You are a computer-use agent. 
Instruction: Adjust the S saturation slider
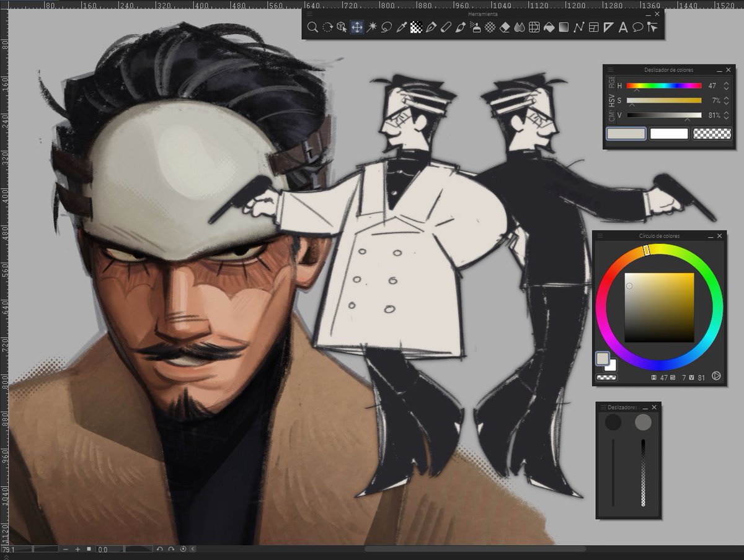coord(664,100)
